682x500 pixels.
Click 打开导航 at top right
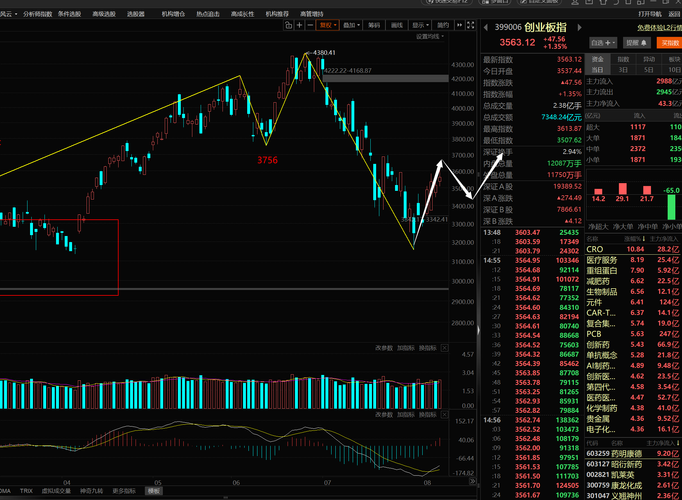click(x=650, y=14)
